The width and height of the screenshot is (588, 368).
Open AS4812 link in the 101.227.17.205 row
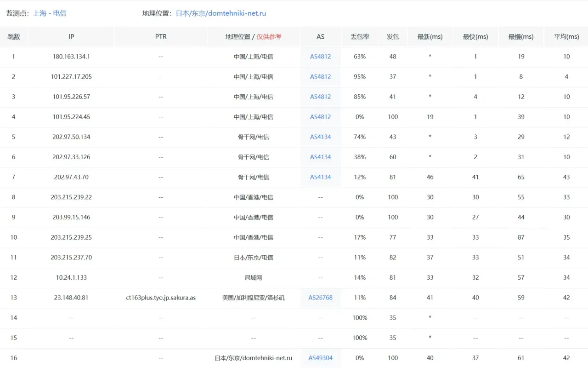coord(320,77)
